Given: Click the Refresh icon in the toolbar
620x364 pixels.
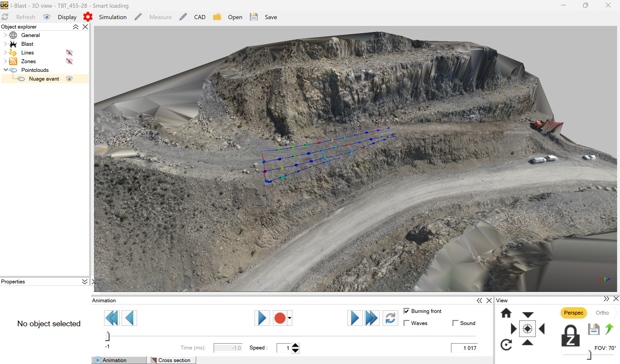Looking at the screenshot, I should (x=5, y=17).
